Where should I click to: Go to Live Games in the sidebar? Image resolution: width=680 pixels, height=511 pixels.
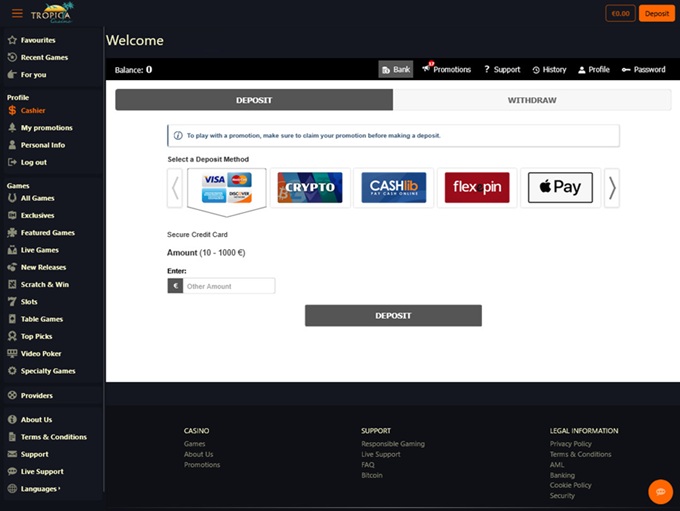pyautogui.click(x=40, y=250)
